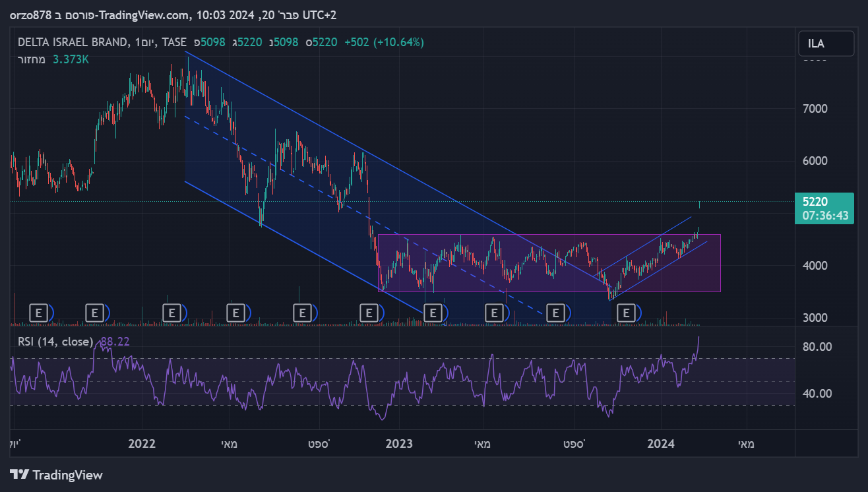Click the 6000 price axis label
This screenshot has height=492, width=868.
[815, 161]
